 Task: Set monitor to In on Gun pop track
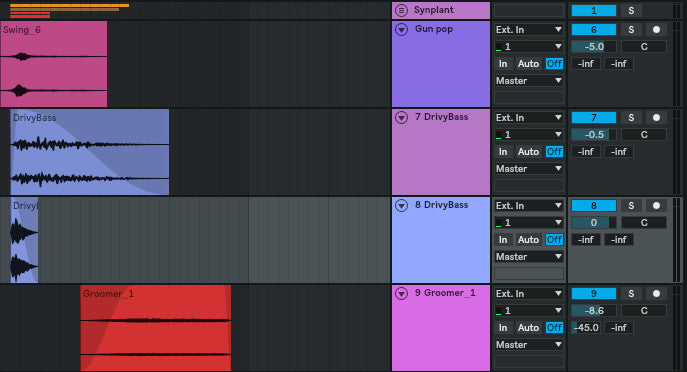503,64
